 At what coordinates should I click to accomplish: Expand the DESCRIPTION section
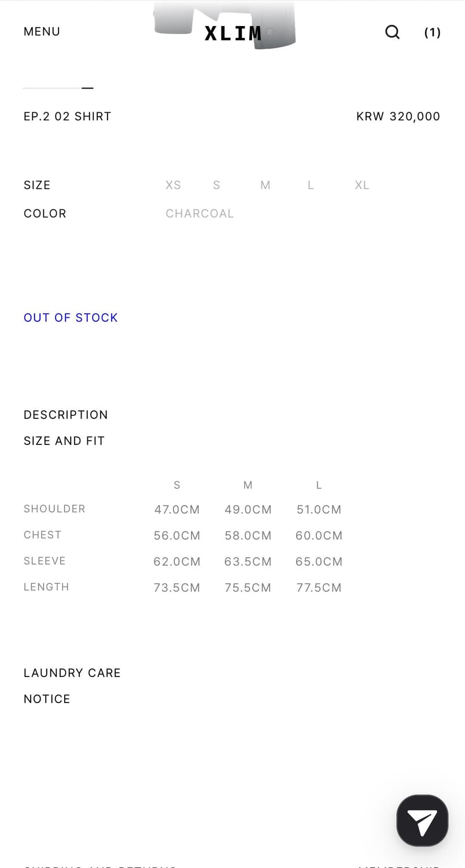click(x=66, y=415)
